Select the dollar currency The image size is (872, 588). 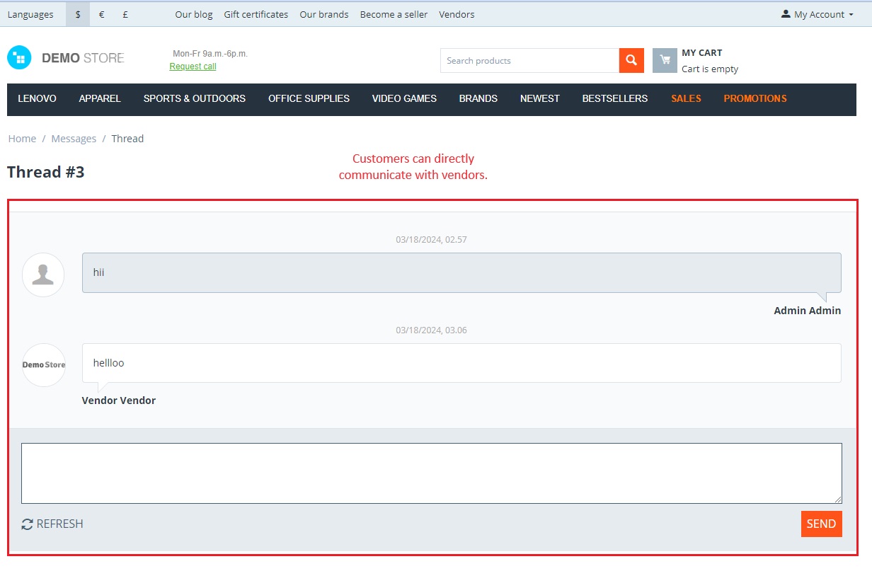click(x=78, y=14)
